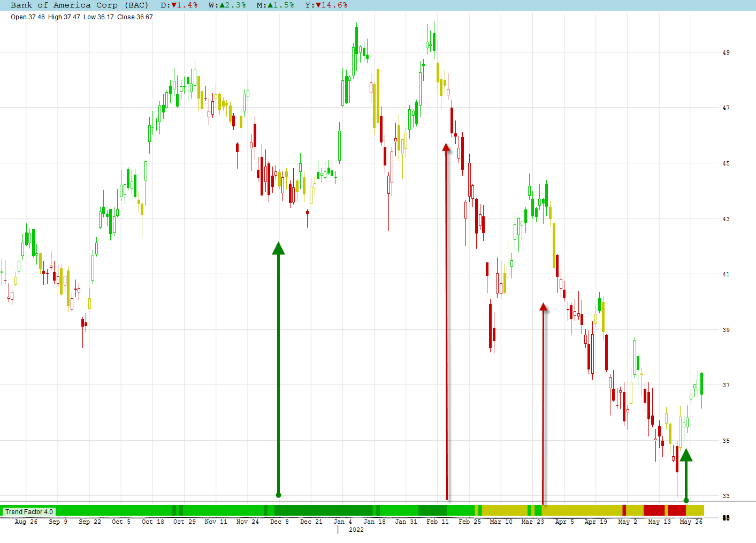Expand the 2022 year label on the timeline

point(356,530)
